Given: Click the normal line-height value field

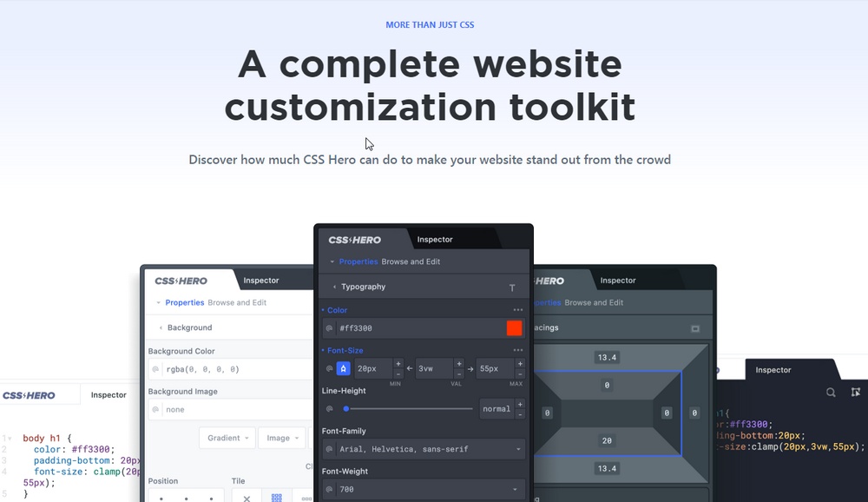Looking at the screenshot, I should 496,409.
